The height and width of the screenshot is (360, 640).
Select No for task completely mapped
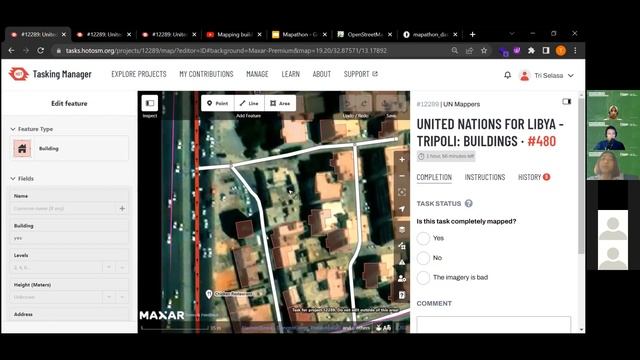coord(423,258)
